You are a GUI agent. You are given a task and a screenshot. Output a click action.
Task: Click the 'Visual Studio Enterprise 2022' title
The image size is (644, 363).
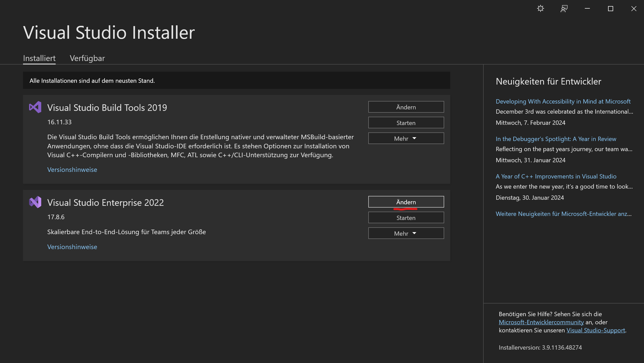coord(105,203)
